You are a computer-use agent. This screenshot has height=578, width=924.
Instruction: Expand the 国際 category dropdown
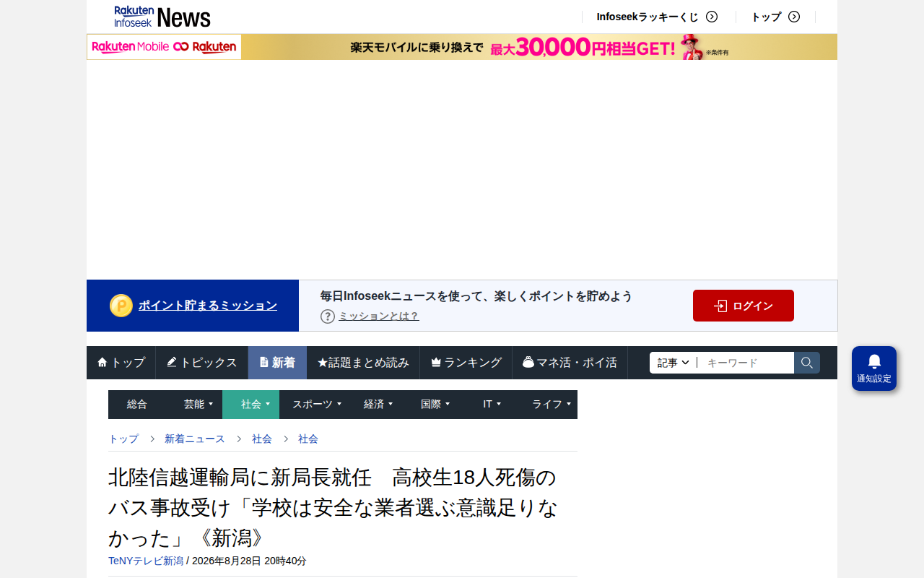click(435, 405)
